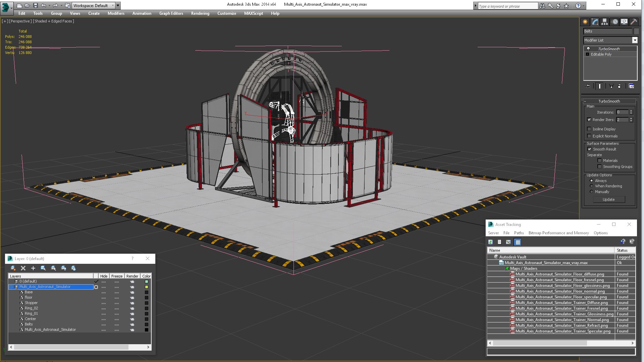Toggle Smooth Result checkbox
This screenshot has height=362, width=644.
589,149
